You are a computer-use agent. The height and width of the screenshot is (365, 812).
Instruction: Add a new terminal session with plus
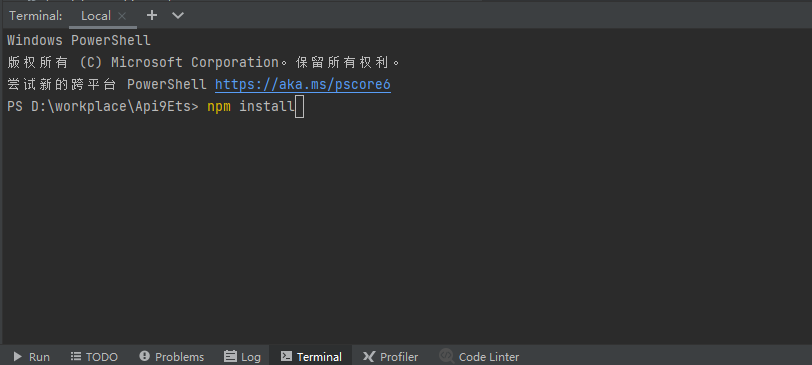152,16
